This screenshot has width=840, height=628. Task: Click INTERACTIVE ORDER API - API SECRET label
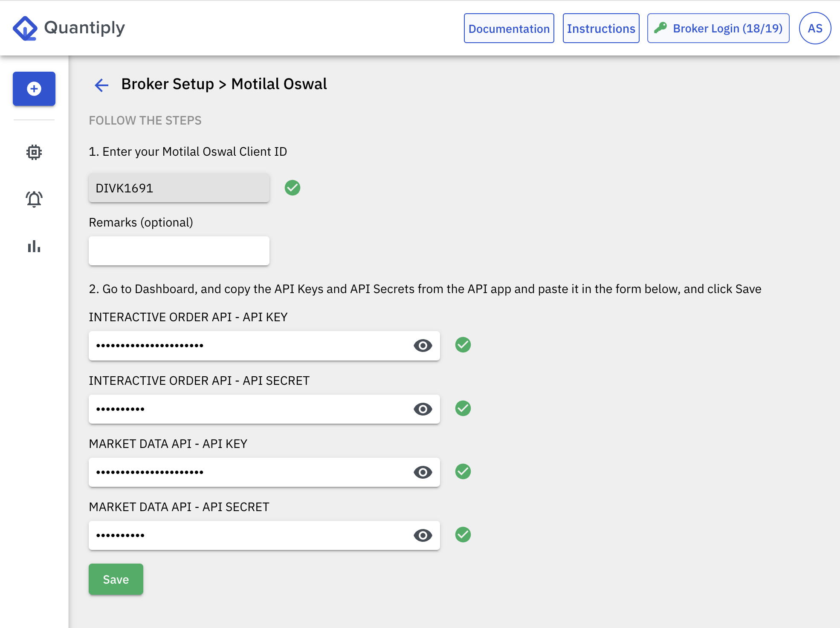click(x=199, y=381)
